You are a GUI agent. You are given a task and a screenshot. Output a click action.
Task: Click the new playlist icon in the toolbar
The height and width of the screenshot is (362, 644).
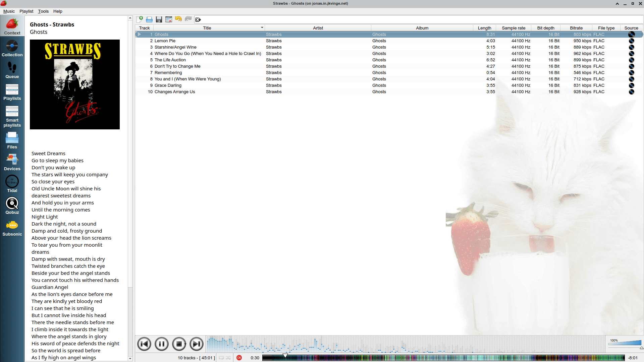click(140, 19)
